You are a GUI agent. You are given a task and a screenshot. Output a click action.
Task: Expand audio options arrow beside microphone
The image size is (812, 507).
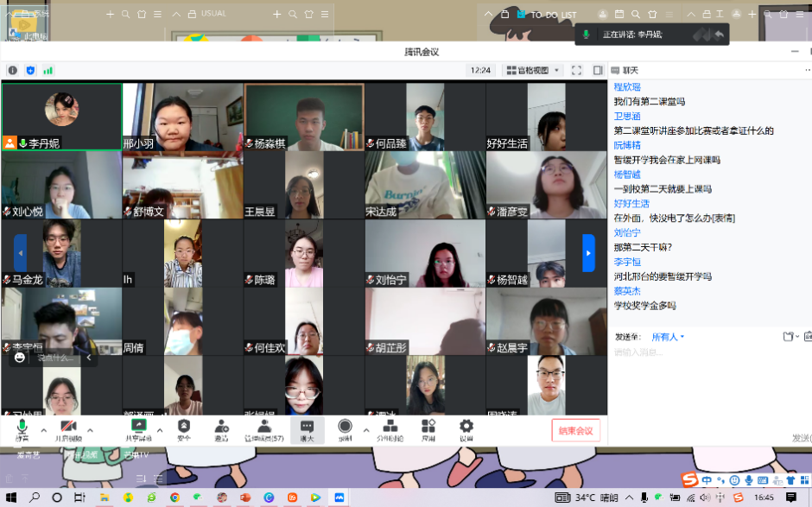click(43, 429)
